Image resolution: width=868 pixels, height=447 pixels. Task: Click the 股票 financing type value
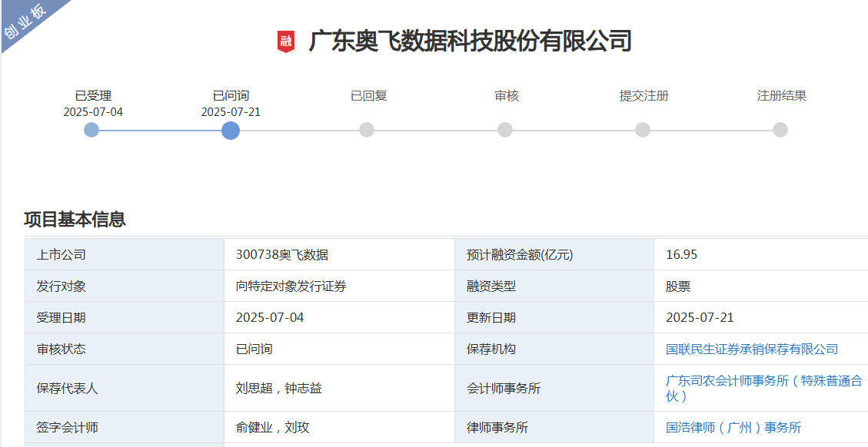pyautogui.click(x=678, y=286)
